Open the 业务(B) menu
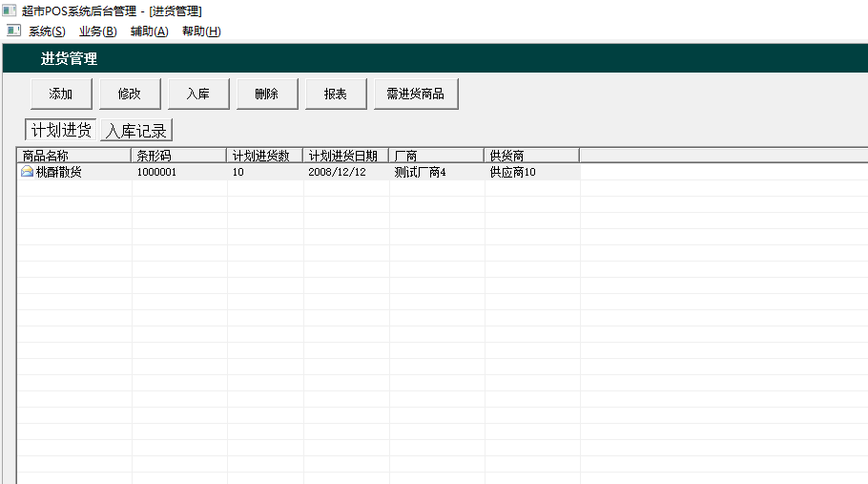This screenshot has height=484, width=868. pyautogui.click(x=98, y=32)
